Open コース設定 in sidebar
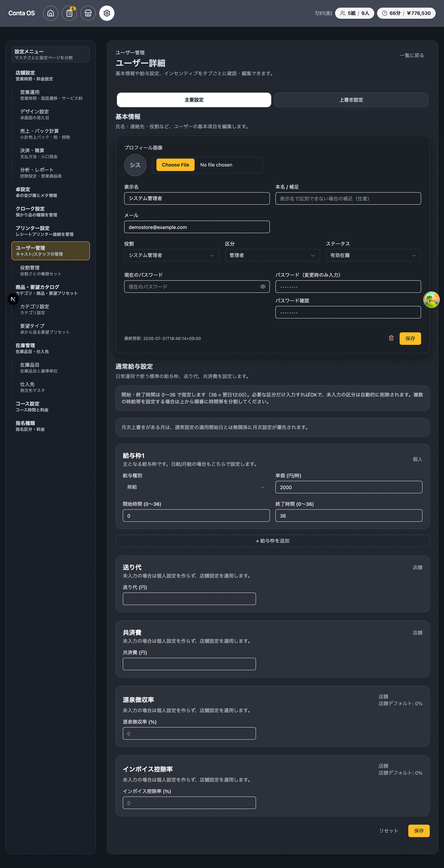444x868 pixels. pyautogui.click(x=51, y=407)
